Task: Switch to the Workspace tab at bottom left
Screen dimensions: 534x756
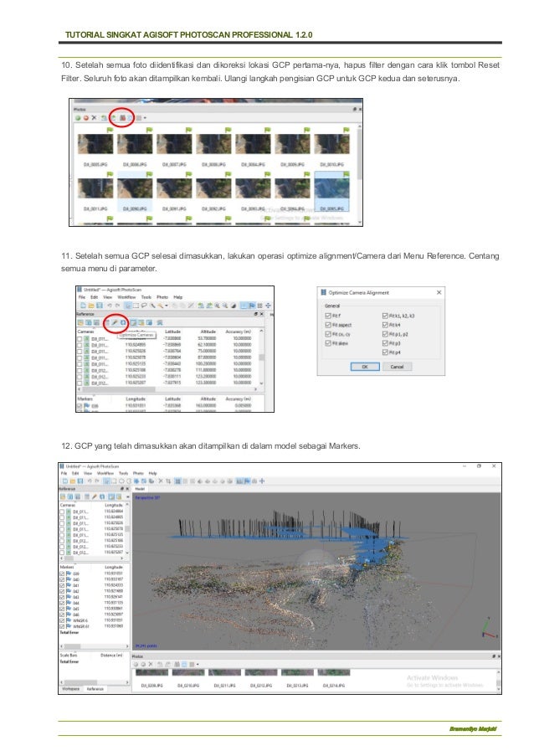Action: point(70,689)
